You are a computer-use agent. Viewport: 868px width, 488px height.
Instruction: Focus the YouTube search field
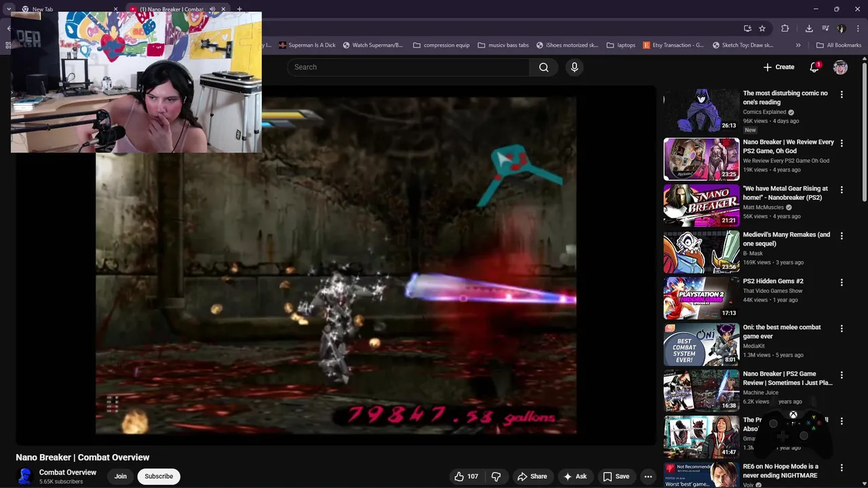coord(409,67)
